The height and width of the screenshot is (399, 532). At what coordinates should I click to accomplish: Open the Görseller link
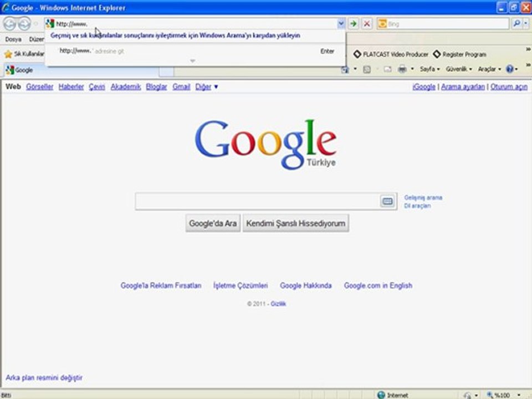coord(40,87)
